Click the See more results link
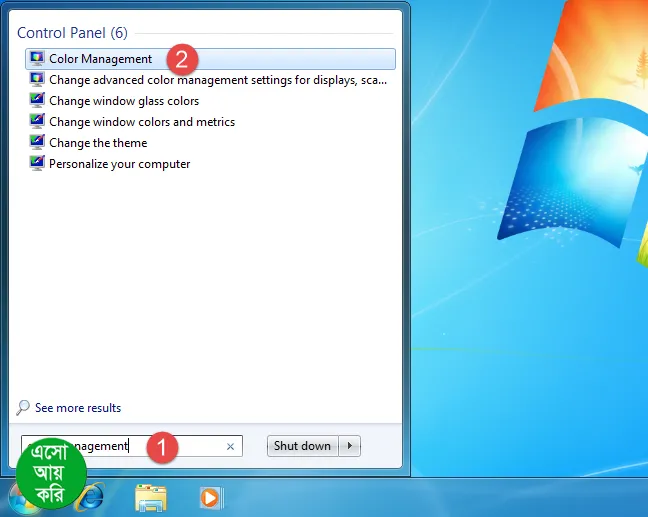The image size is (648, 517). 78,408
